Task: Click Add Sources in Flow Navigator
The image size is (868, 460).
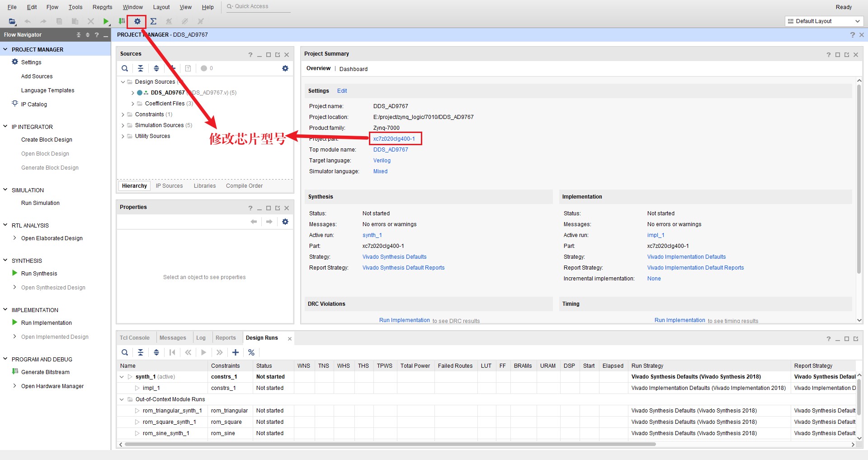Action: [x=37, y=76]
